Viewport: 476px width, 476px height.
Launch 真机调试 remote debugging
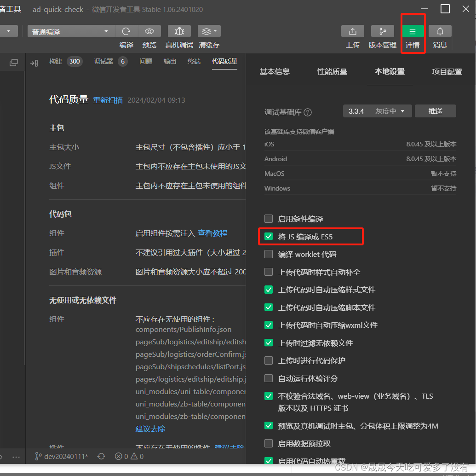pos(179,31)
